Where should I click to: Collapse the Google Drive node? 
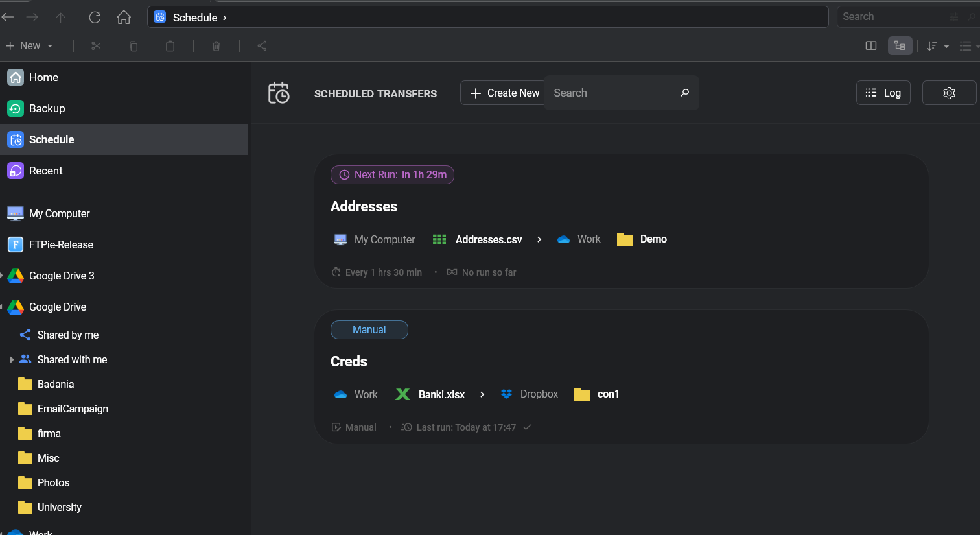click(2, 307)
